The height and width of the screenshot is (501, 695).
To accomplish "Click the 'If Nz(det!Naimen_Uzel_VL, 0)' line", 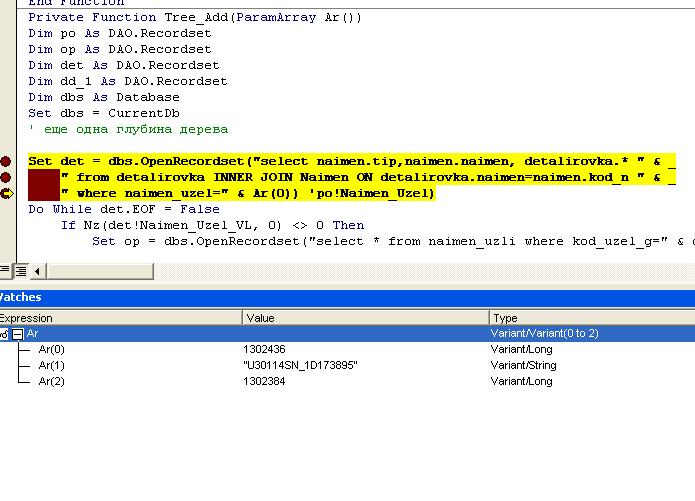I will (x=213, y=225).
